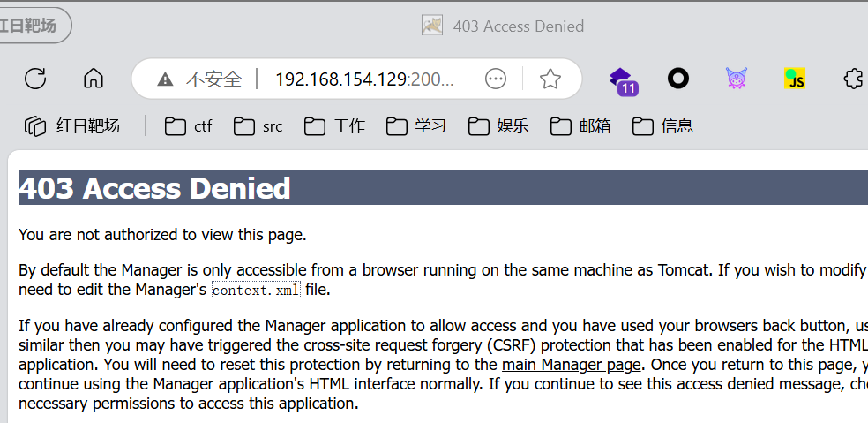Click the 403 Access Denied page heading
868x423 pixels.
(x=154, y=188)
